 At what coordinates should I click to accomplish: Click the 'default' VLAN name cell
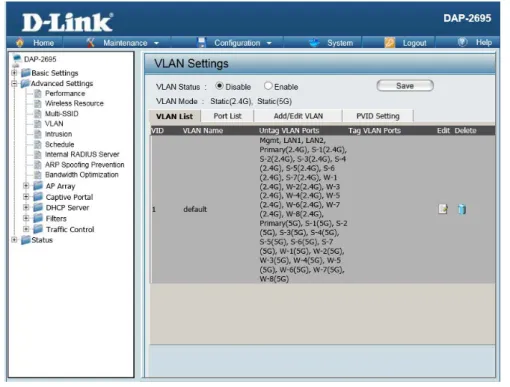click(195, 209)
